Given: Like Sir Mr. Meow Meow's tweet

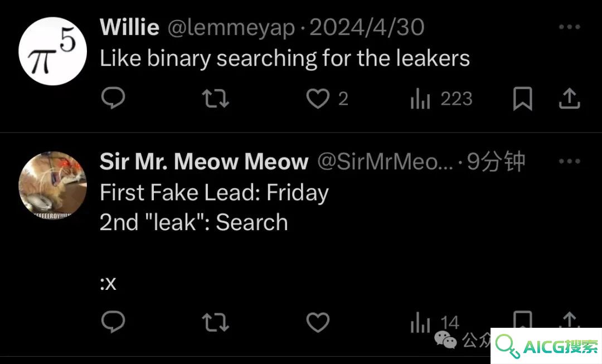Looking at the screenshot, I should [318, 322].
